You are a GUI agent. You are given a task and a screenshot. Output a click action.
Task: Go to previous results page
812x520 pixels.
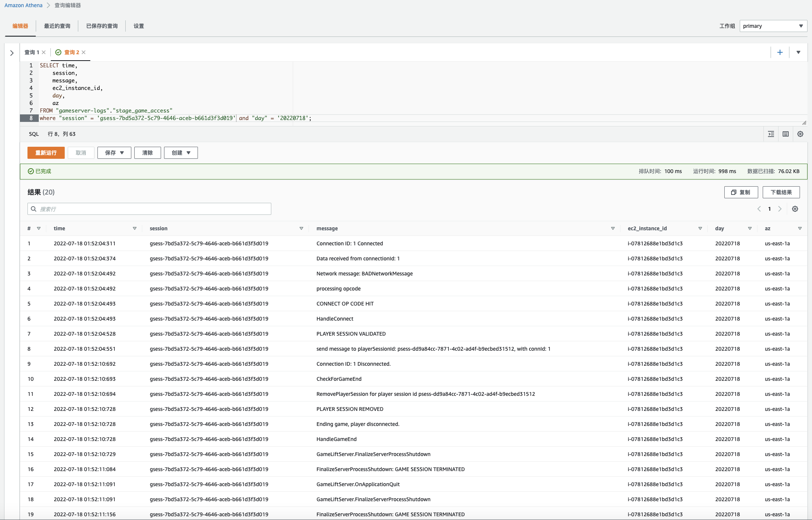[x=759, y=209]
